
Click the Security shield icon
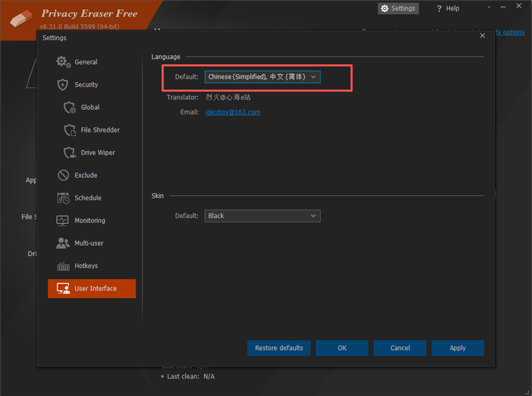(63, 85)
